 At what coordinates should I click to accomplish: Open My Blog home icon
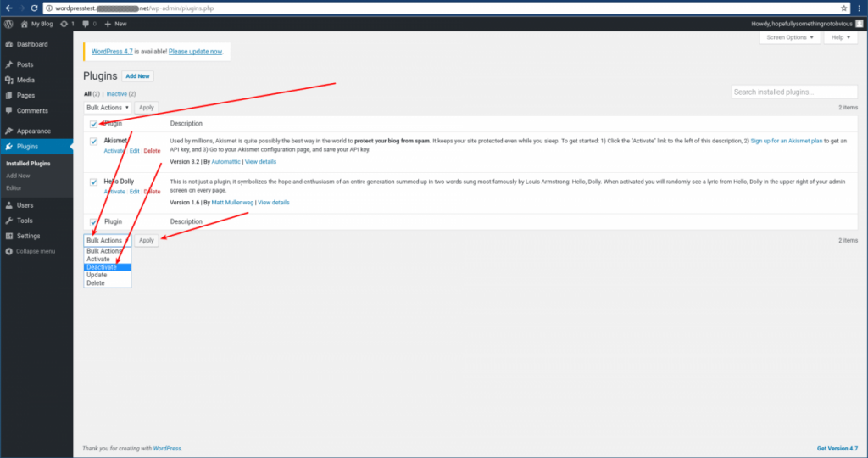coord(25,24)
